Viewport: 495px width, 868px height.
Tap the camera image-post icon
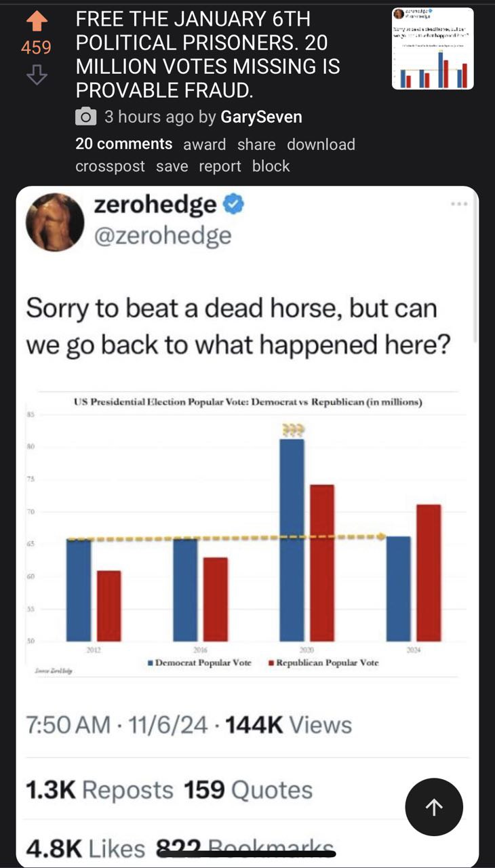pos(85,117)
